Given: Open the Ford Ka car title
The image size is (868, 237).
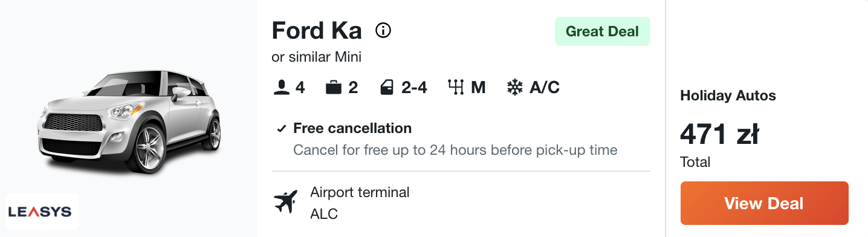Looking at the screenshot, I should [317, 30].
